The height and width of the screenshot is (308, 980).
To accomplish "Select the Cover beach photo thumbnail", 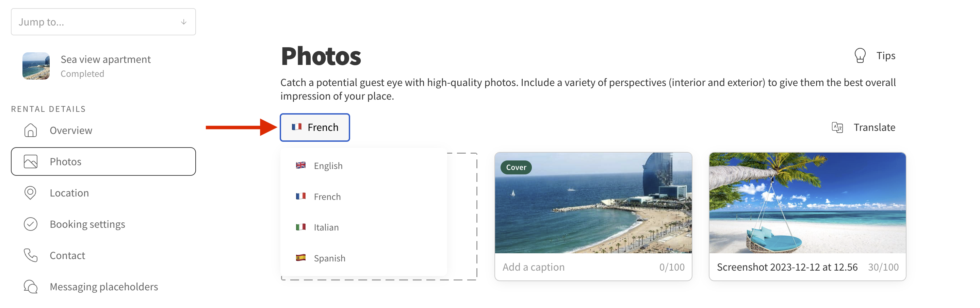I will 593,203.
